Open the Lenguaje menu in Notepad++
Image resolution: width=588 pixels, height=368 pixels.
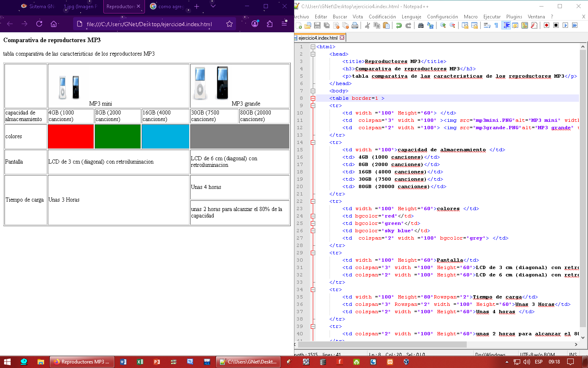411,17
